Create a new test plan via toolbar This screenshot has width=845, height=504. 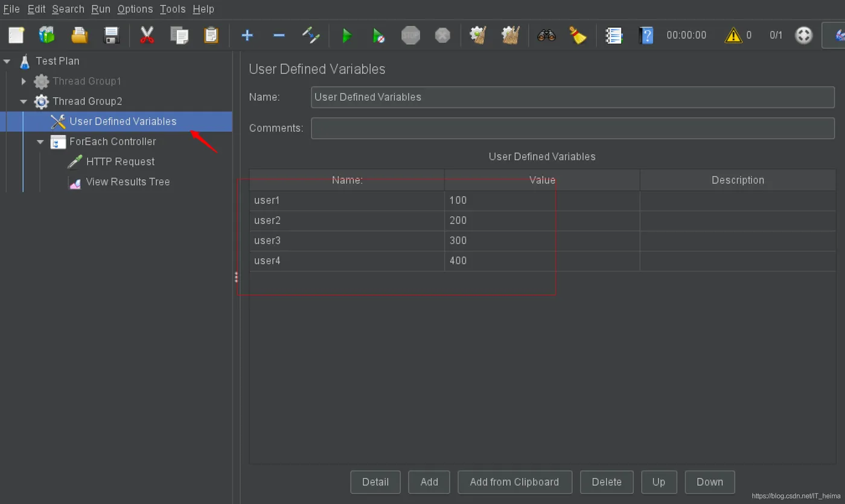pyautogui.click(x=16, y=36)
